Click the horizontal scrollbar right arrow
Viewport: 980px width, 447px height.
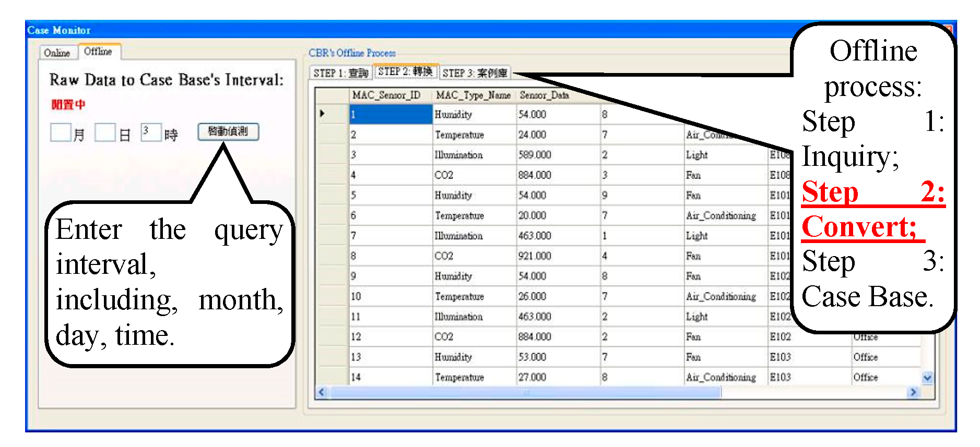(913, 392)
